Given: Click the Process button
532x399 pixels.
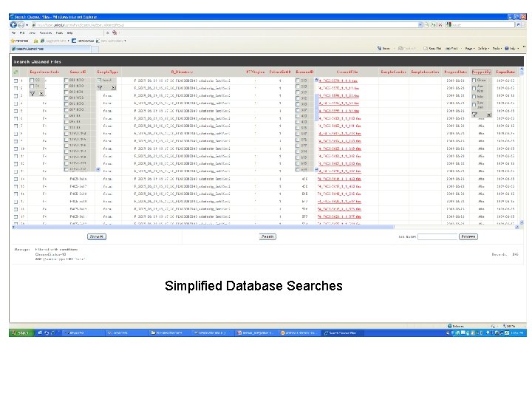Looking at the screenshot, I should 468,237.
